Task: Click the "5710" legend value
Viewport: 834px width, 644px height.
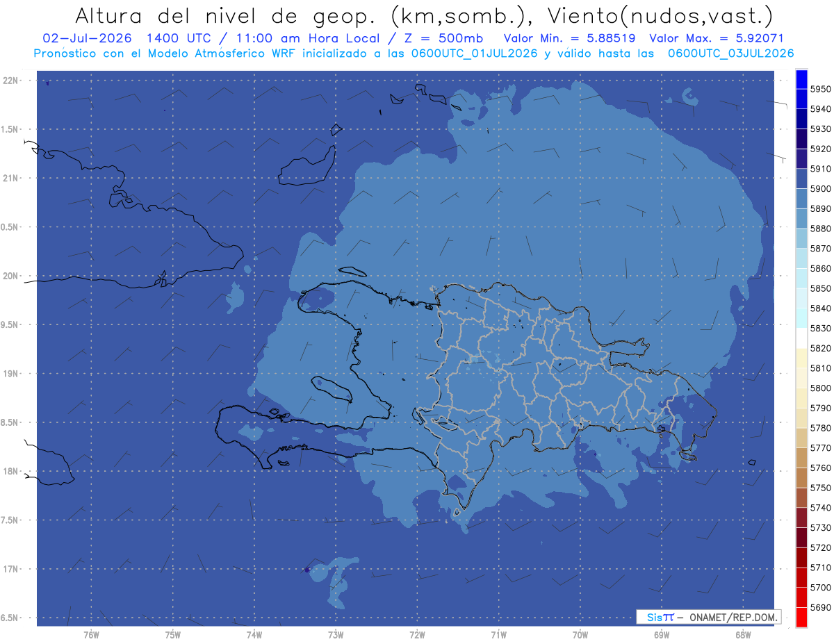Action: 820,568
